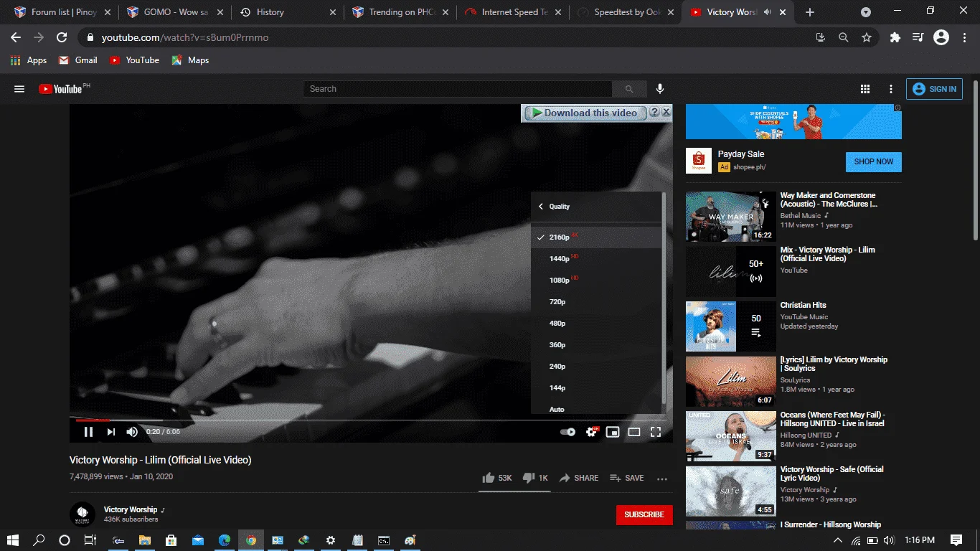
Task: Toggle the autoplay switch in player controls
Action: click(x=567, y=432)
